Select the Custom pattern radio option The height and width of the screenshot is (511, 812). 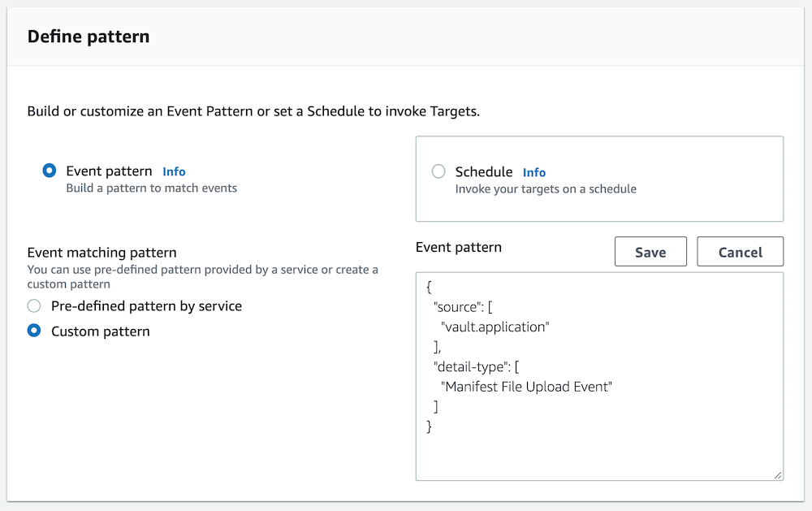(34, 331)
